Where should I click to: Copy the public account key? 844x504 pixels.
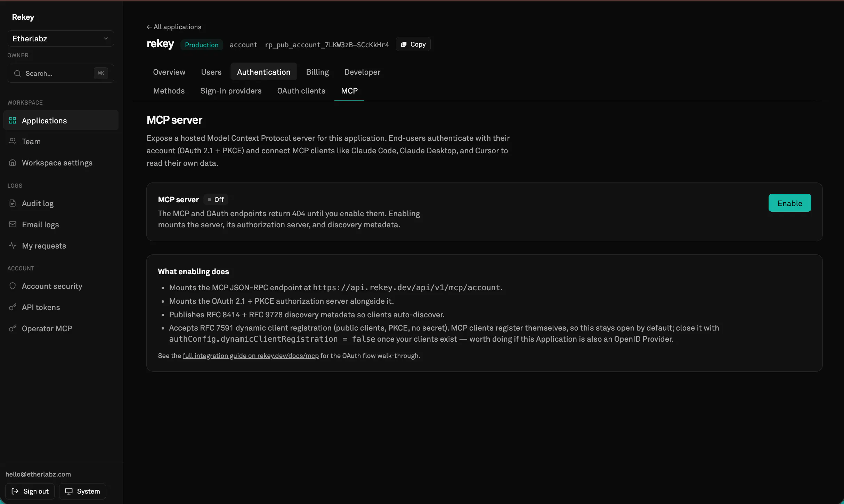click(x=413, y=44)
